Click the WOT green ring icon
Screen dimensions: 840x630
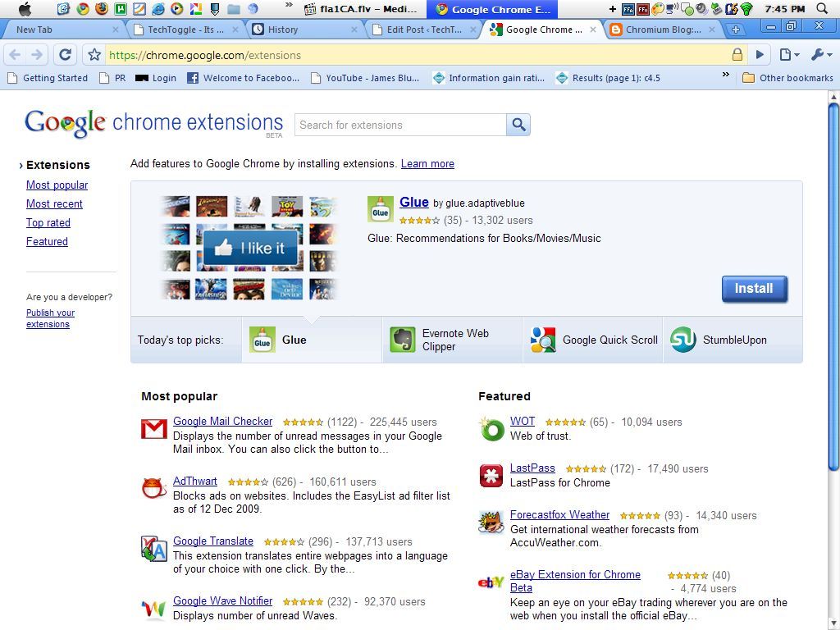(x=491, y=429)
